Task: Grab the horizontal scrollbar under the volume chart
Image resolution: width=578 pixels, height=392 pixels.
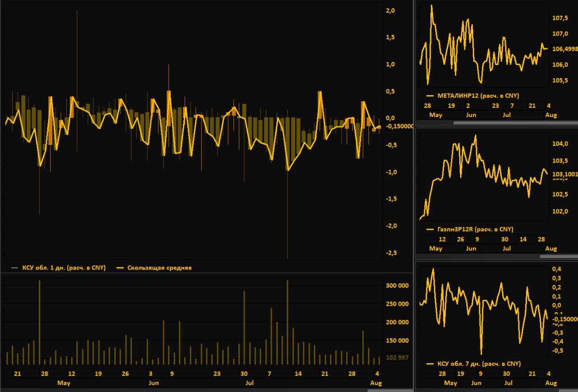Action: pos(391,390)
